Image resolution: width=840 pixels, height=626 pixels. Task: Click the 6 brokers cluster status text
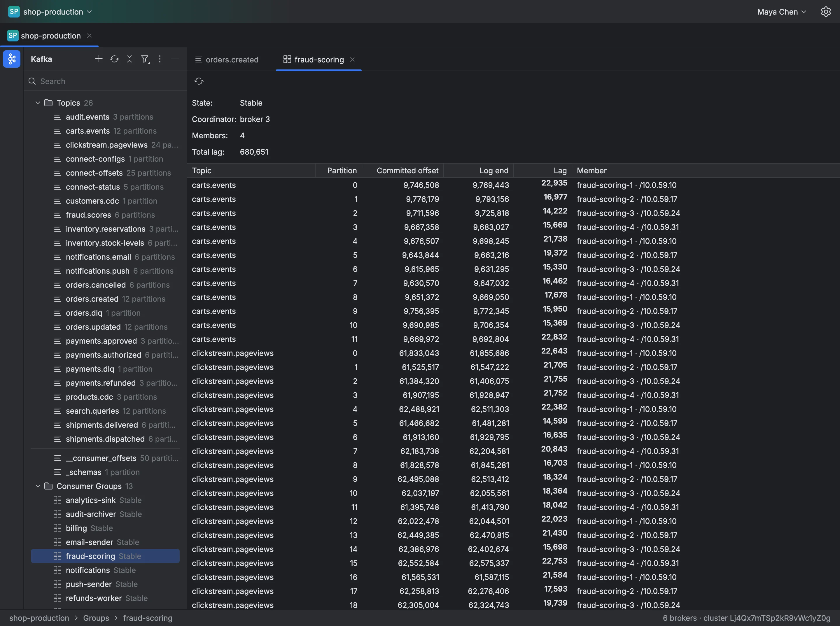(x=746, y=618)
